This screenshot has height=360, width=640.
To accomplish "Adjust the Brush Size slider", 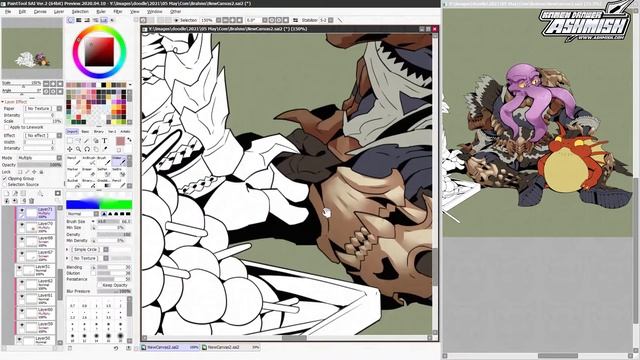I will click(x=113, y=221).
